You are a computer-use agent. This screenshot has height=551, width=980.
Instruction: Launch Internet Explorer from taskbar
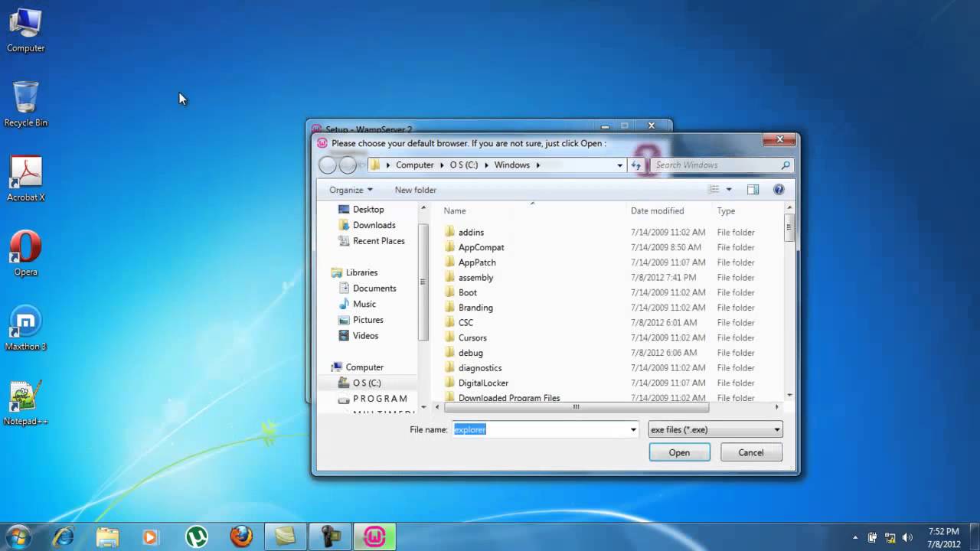click(x=63, y=536)
